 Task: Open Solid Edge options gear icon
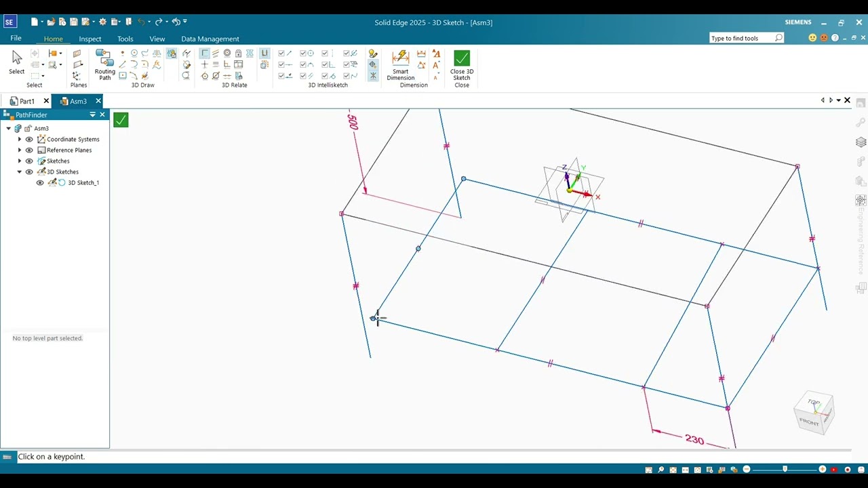[102, 22]
